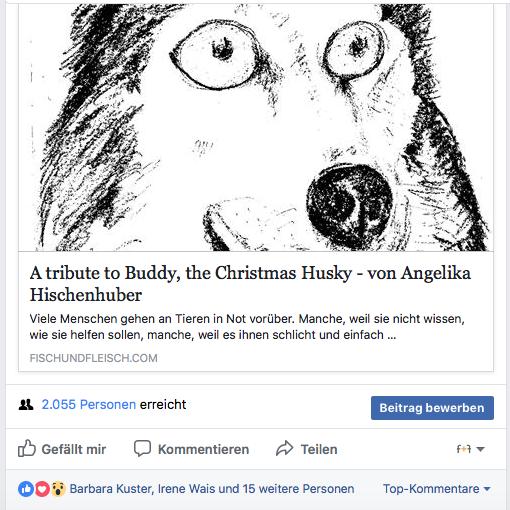Click the Kommentieren speech bubble icon
Image resolution: width=510 pixels, height=510 pixels.
tap(142, 448)
